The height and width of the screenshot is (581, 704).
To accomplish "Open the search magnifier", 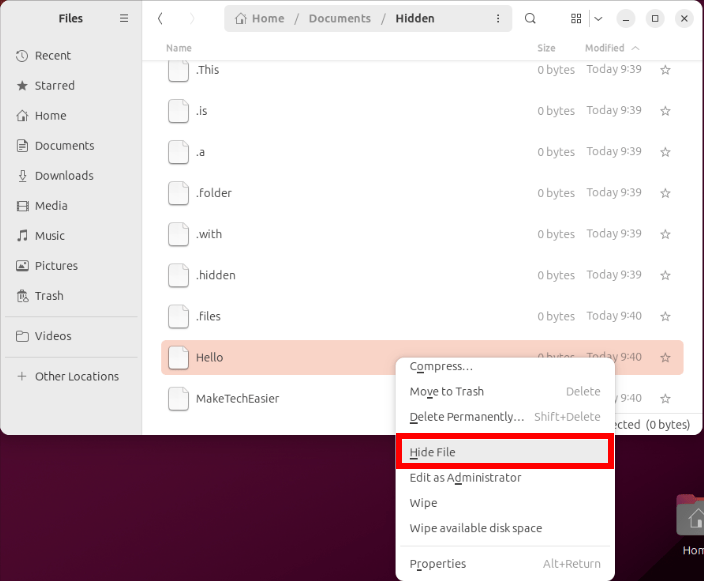I will coord(530,18).
